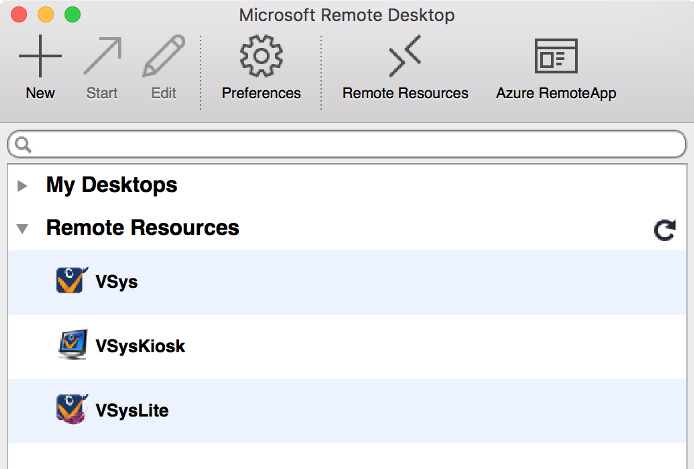Click the VSysKiosk monitor icon
Screen dimensions: 694x469
72,346
